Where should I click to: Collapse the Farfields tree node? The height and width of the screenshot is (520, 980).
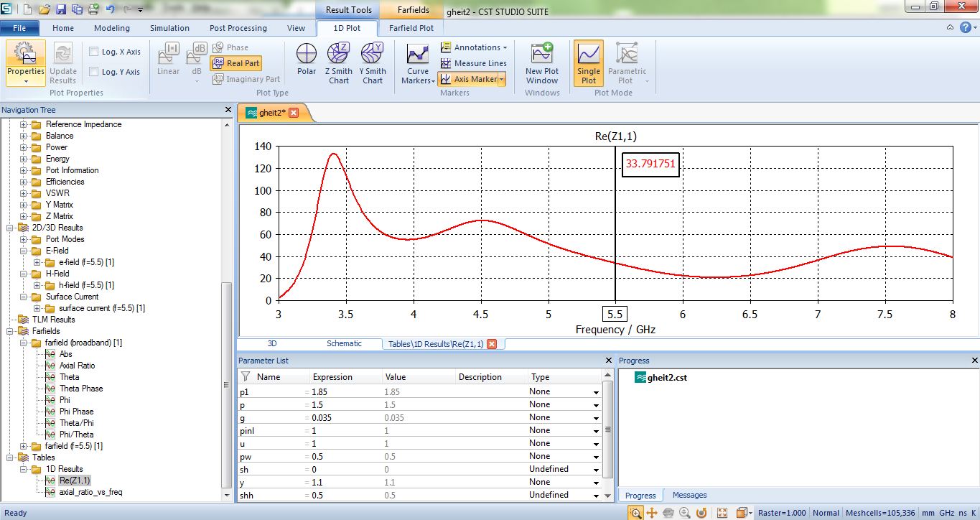pos(10,331)
